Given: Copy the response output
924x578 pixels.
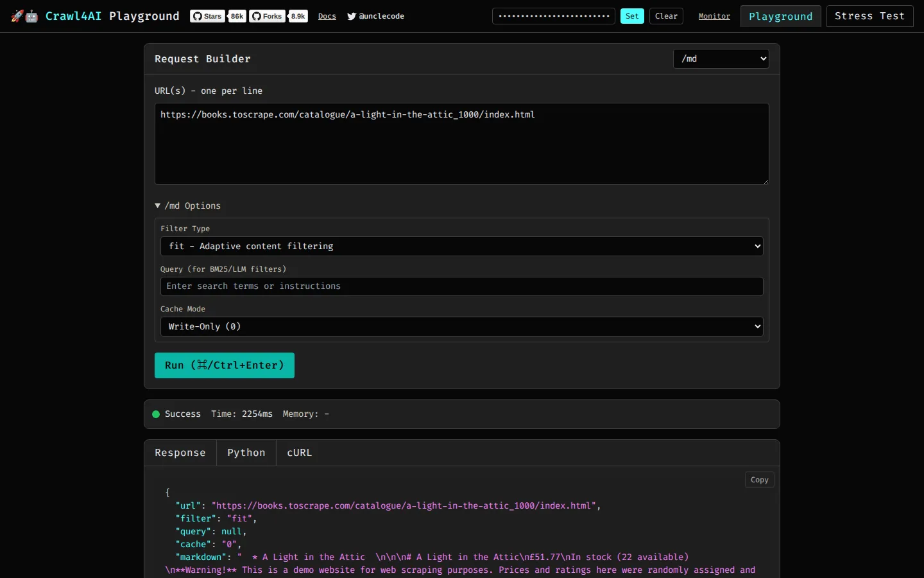Looking at the screenshot, I should pos(760,480).
